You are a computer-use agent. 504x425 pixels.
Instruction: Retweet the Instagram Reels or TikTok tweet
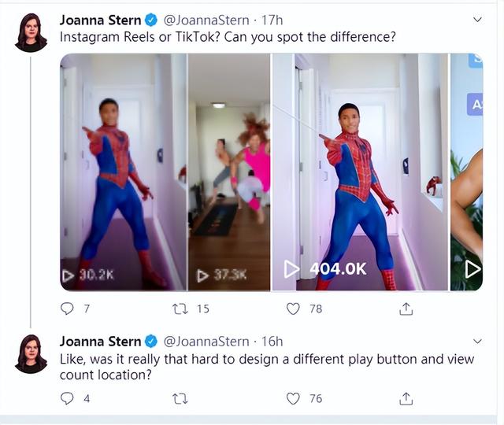point(180,309)
